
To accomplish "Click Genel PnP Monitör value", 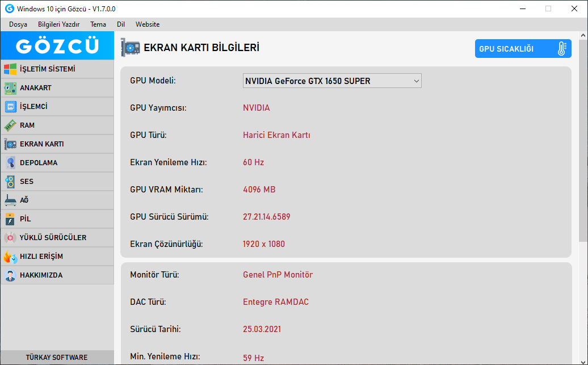I will click(x=278, y=275).
